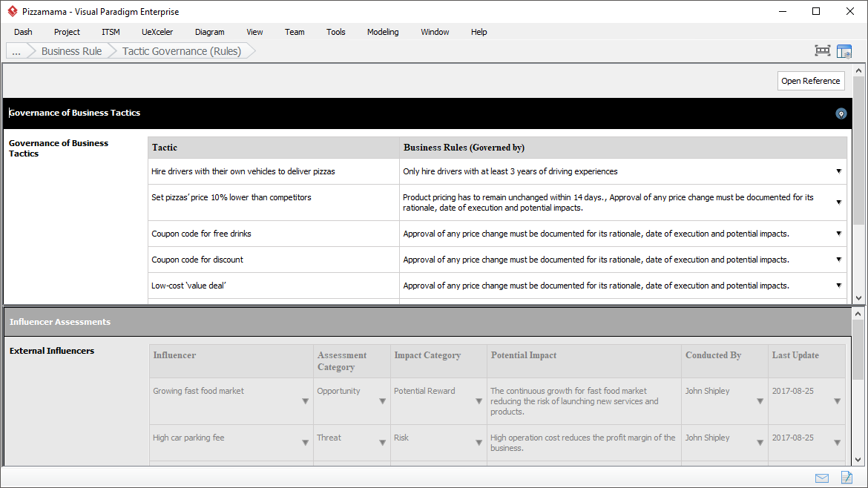
Task: Click the document note icon in the status bar
Action: [x=846, y=477]
